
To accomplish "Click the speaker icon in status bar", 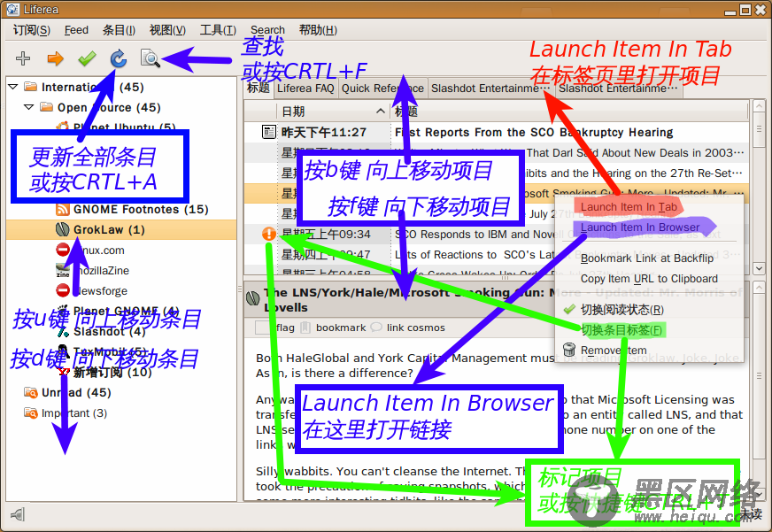I will 17,515.
